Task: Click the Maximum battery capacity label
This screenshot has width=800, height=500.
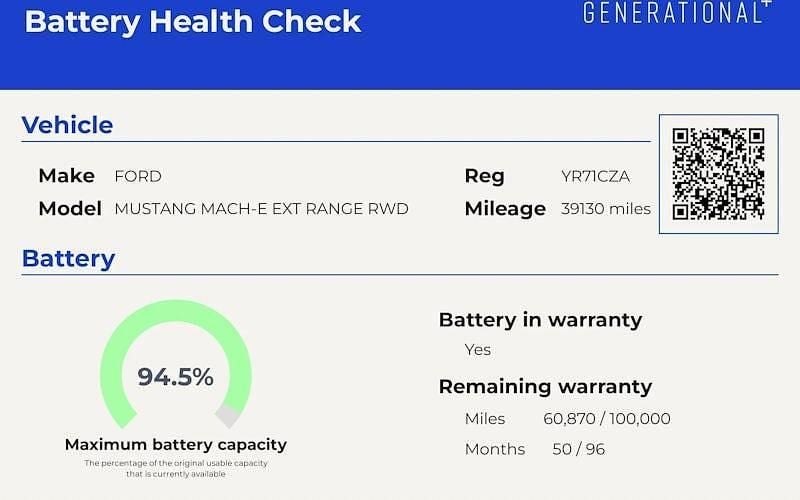Action: pos(176,444)
